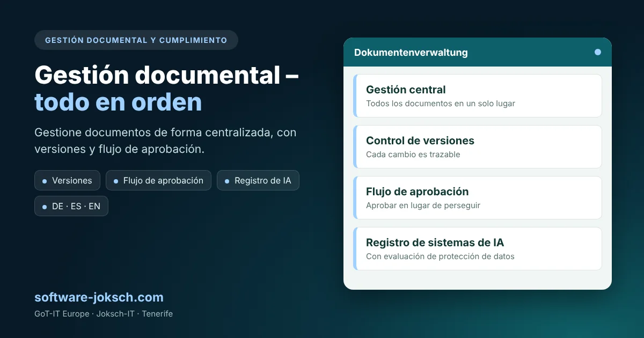
Task: Click the Registro de IA tag pill
Action: pos(258,180)
